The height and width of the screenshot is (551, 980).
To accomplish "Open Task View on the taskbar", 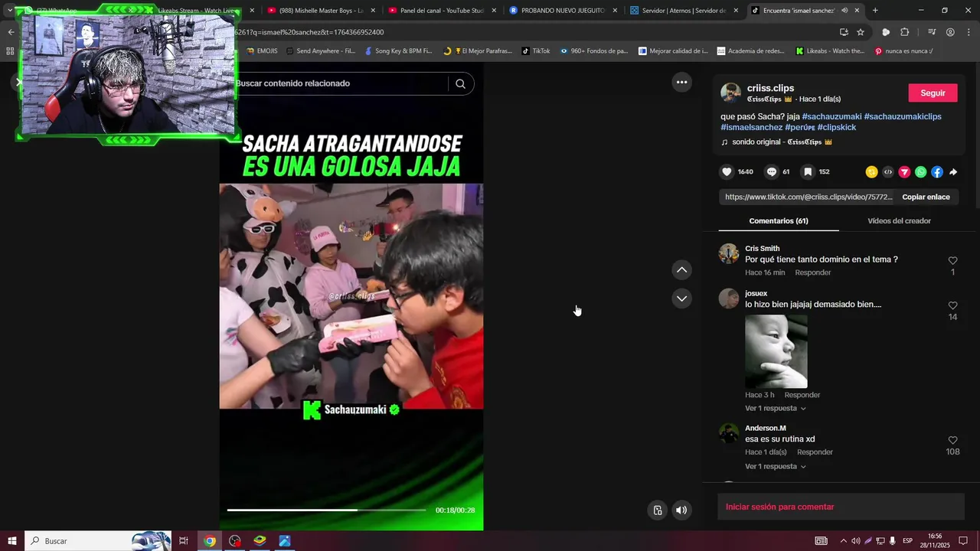I will click(x=184, y=541).
